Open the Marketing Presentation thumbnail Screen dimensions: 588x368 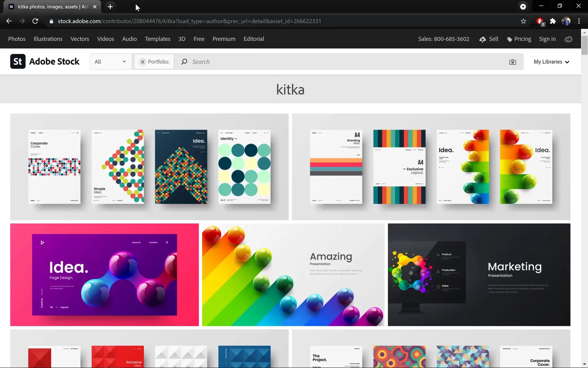click(x=479, y=275)
